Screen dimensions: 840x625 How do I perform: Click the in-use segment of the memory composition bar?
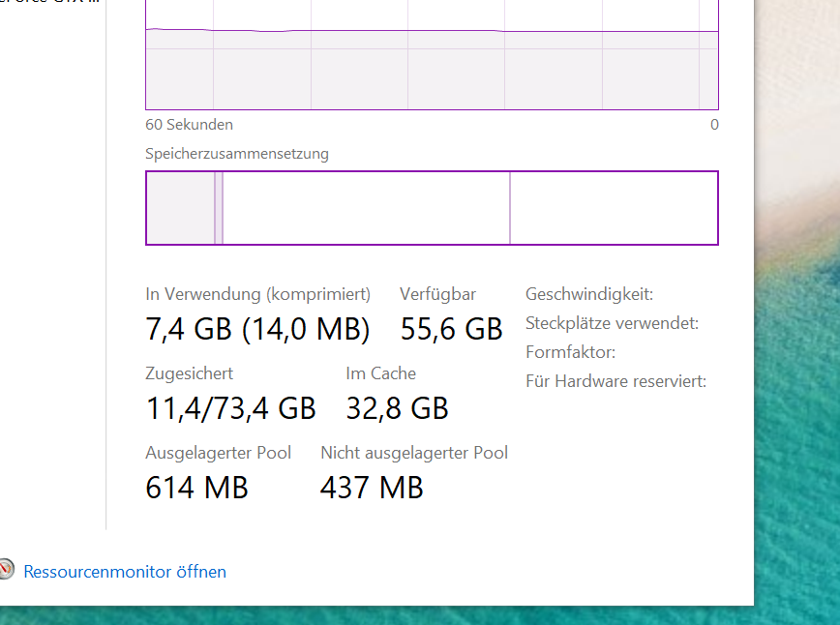[179, 207]
